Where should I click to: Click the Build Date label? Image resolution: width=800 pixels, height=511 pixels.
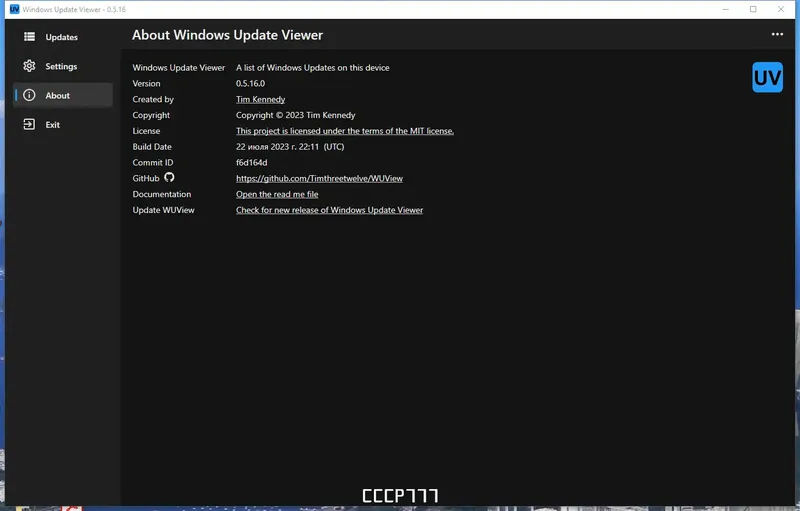(152, 146)
